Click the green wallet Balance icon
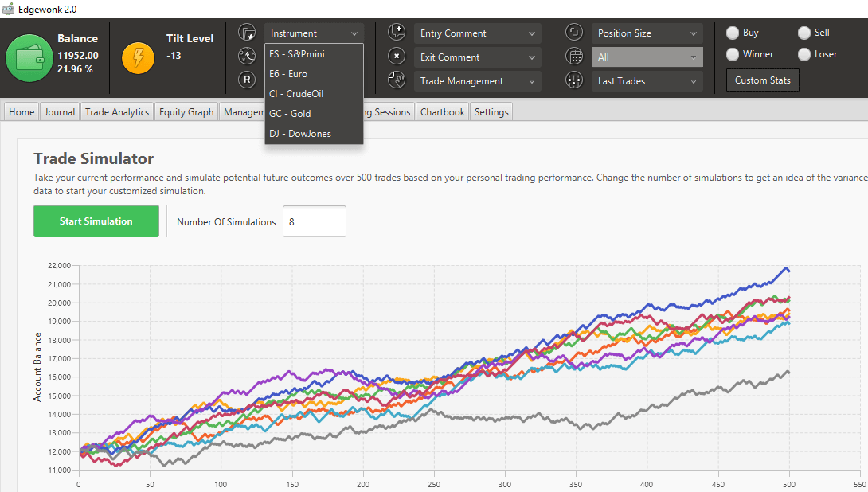Viewport: 868px width, 492px height. pos(29,58)
